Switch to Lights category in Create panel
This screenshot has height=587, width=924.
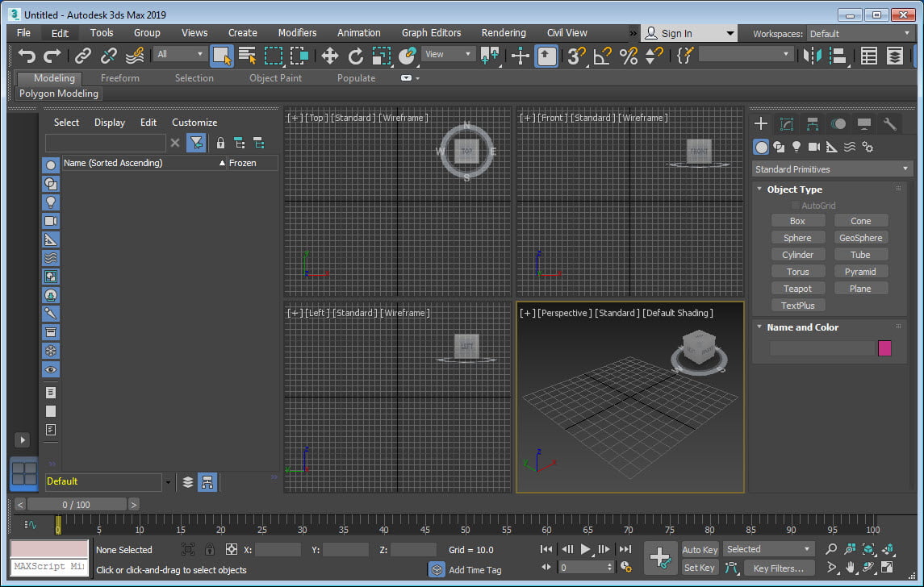pos(796,147)
